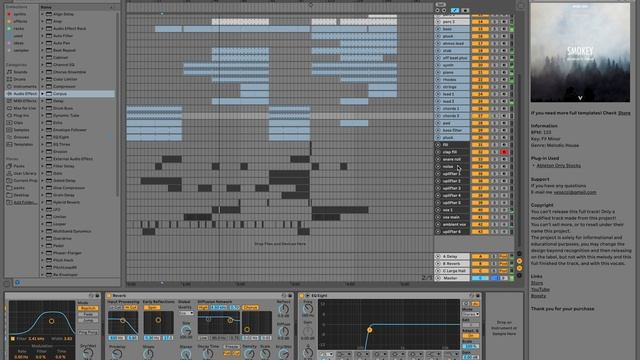Select the Master track header

[452, 278]
